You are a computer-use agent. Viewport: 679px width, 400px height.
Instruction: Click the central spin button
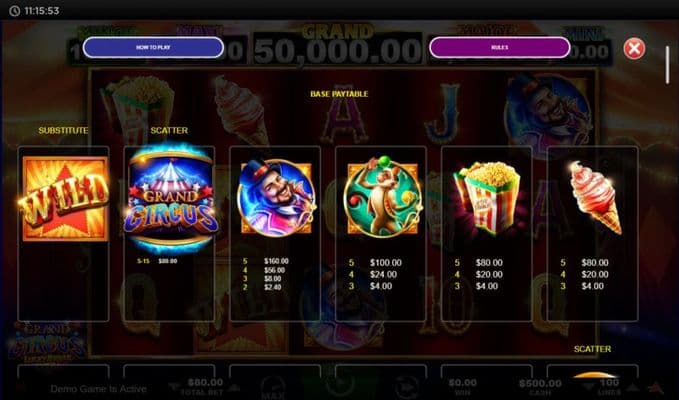point(338,385)
